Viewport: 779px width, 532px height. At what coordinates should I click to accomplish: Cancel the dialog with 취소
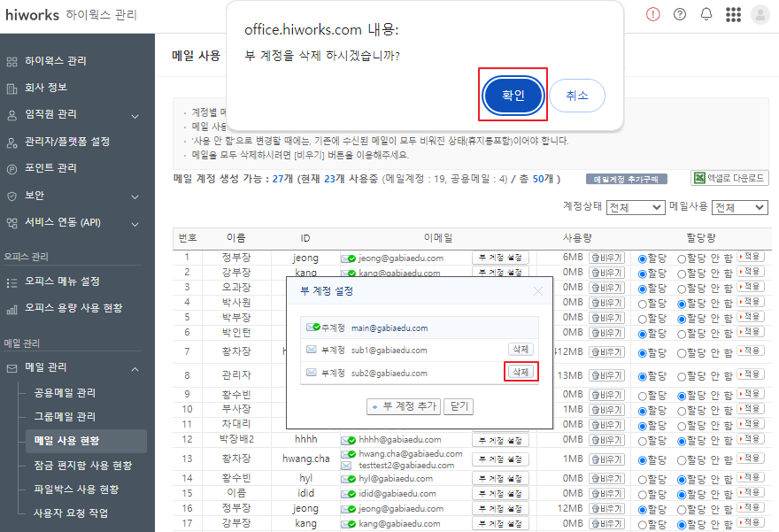click(577, 96)
